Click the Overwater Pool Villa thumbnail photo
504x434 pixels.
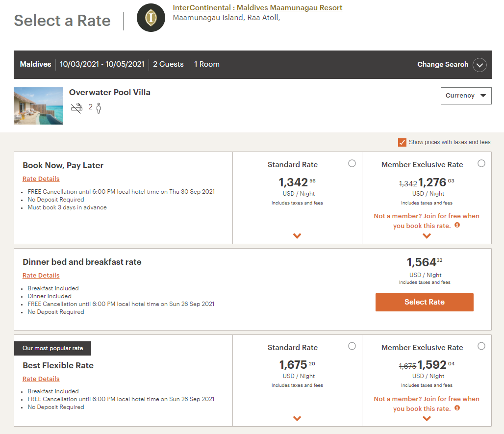point(38,106)
